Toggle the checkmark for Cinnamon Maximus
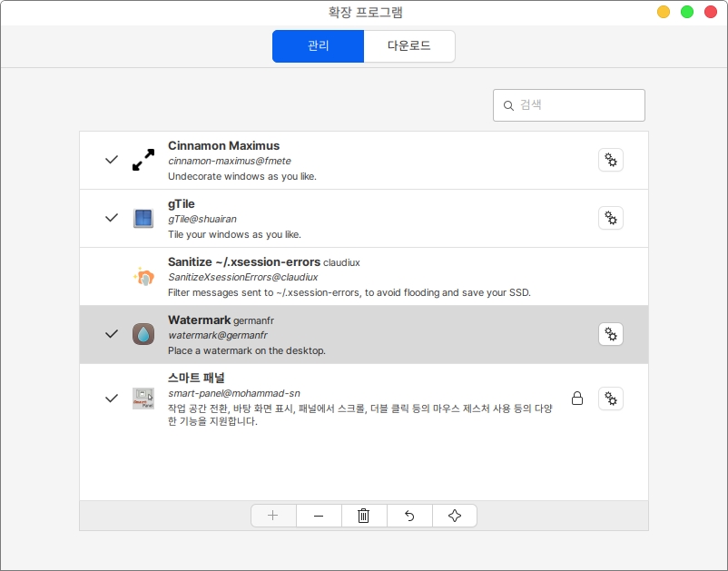The image size is (728, 571). click(112, 160)
